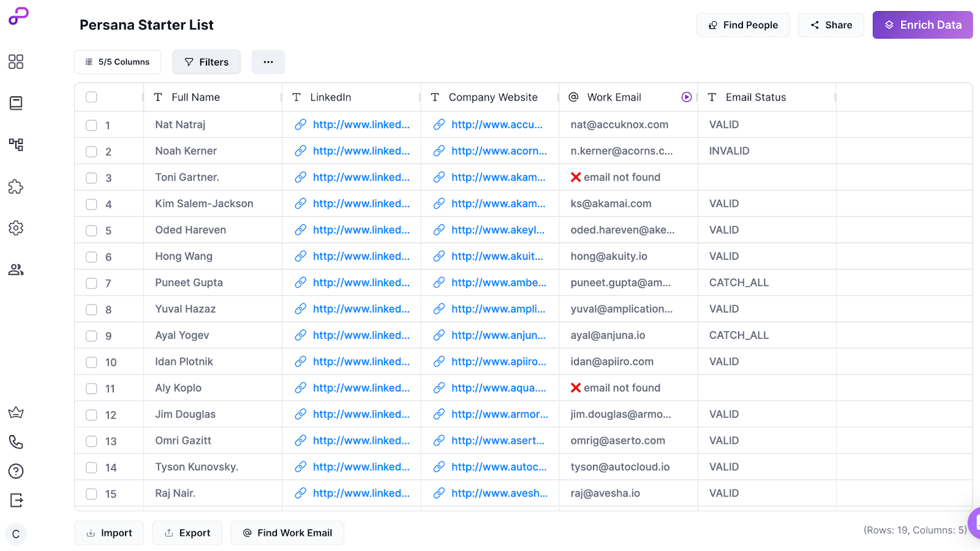
Task: Click the puzzle piece integrations icon
Action: coord(16,187)
